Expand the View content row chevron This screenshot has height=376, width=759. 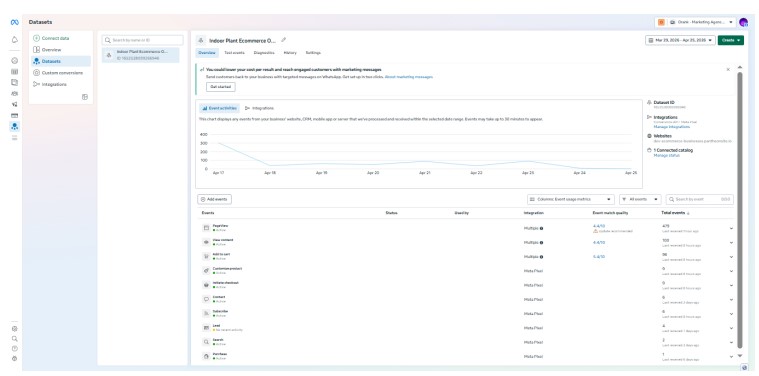pyautogui.click(x=731, y=242)
